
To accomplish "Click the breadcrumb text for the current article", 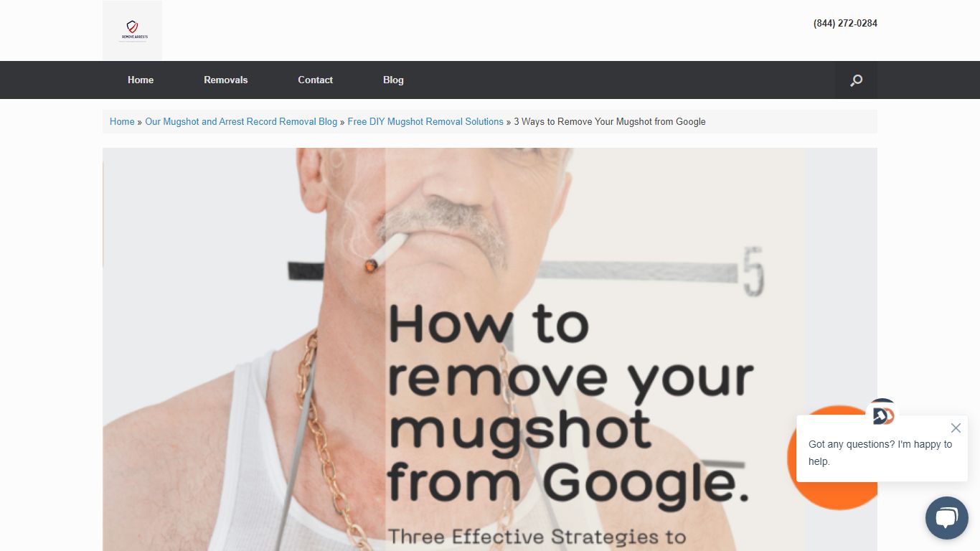I will [609, 121].
